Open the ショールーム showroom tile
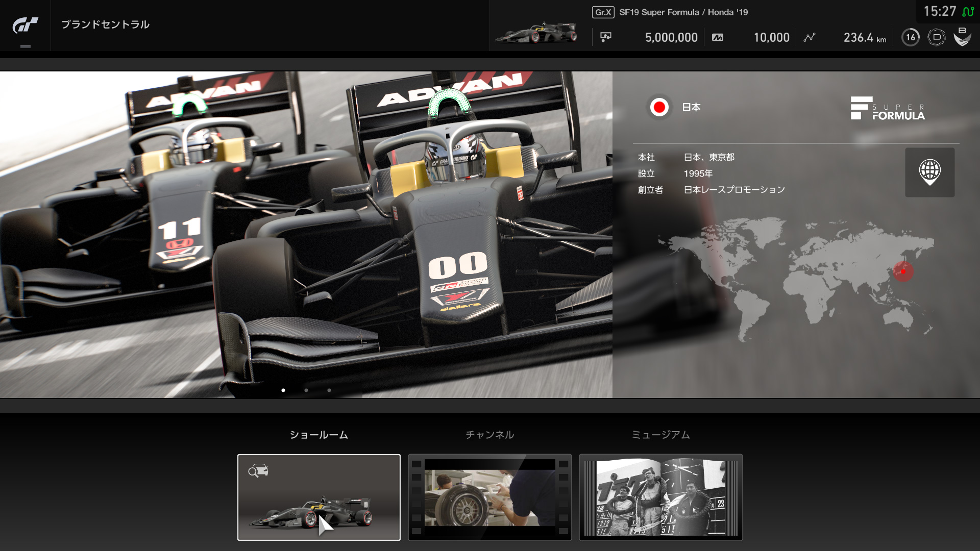980x551 pixels. (319, 497)
